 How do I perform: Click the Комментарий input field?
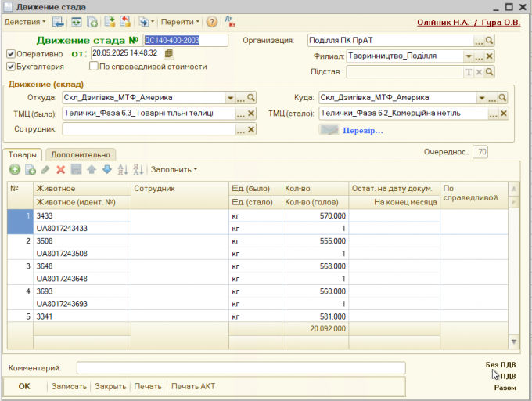[x=241, y=368]
